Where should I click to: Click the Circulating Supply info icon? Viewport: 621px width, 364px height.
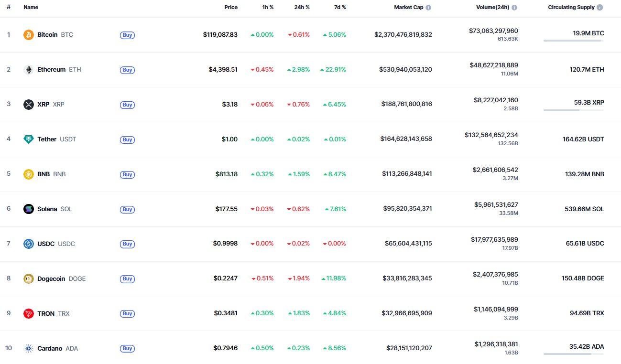600,8
